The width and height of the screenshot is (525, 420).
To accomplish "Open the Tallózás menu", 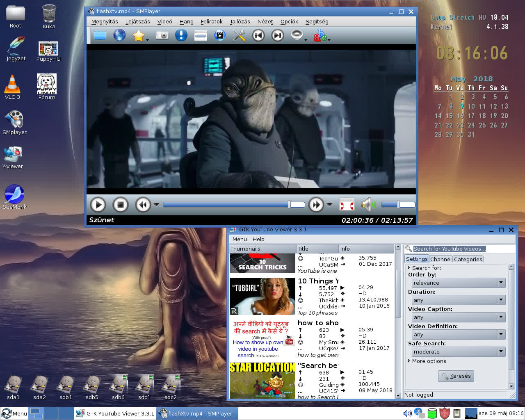I will (x=240, y=21).
